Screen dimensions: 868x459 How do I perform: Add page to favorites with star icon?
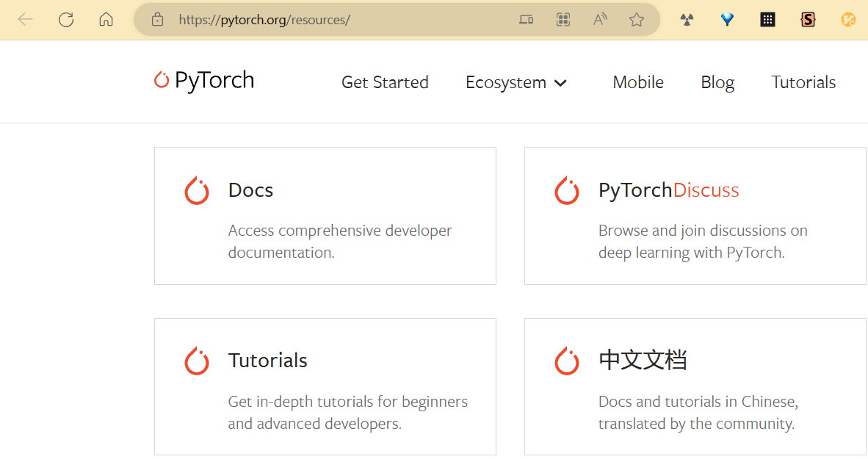[x=637, y=20]
